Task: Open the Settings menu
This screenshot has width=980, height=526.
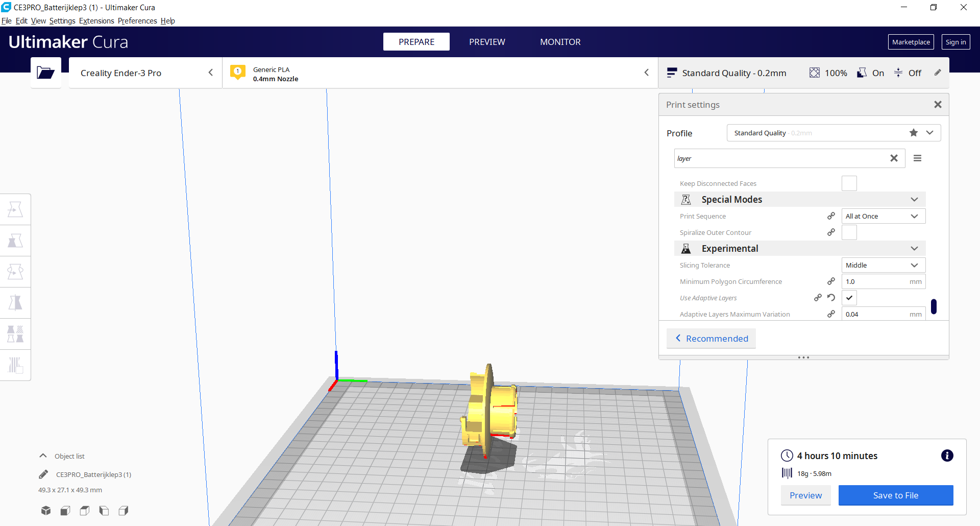Action: tap(62, 21)
